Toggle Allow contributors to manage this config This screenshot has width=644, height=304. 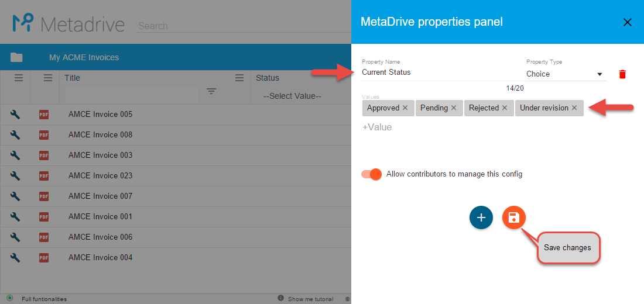[372, 174]
